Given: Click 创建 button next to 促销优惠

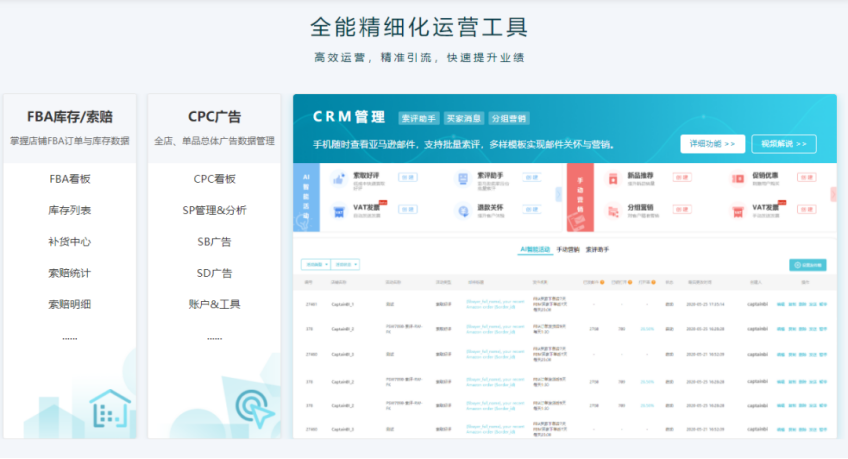Looking at the screenshot, I should pos(806,177).
